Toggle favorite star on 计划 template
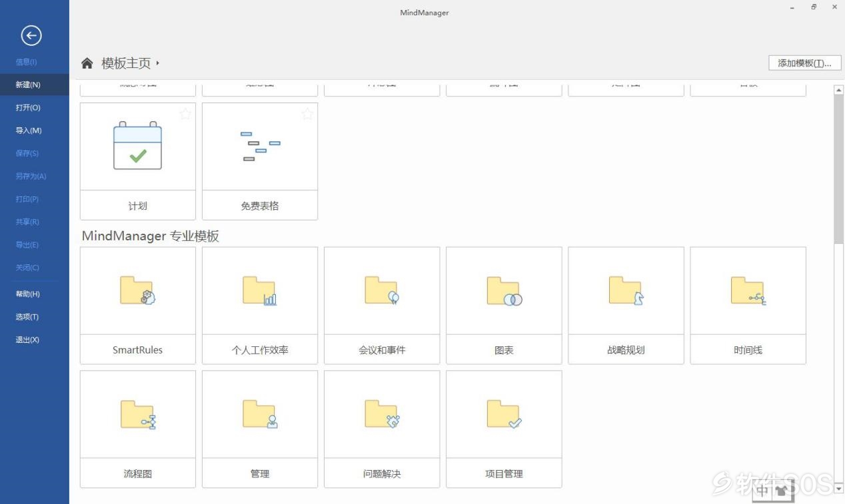The height and width of the screenshot is (504, 845). [185, 114]
